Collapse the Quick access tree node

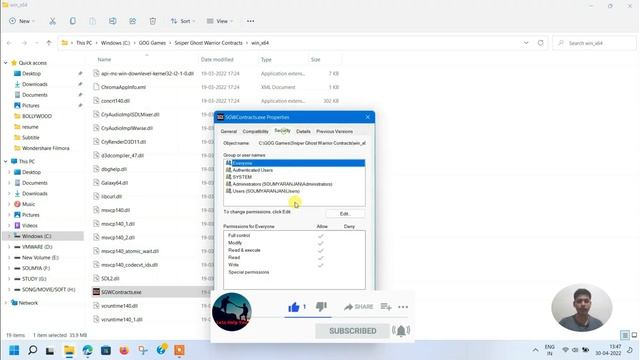[6, 63]
